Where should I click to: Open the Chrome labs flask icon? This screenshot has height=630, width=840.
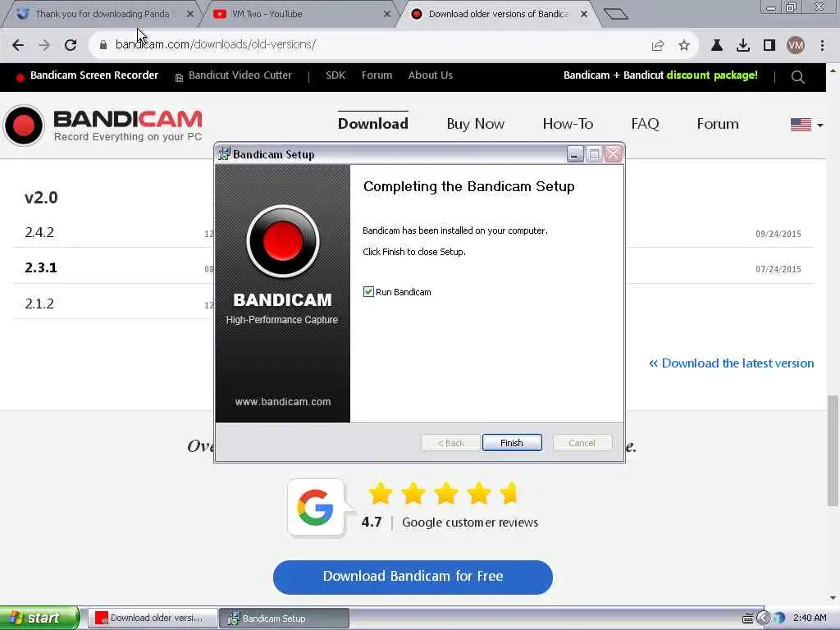pyautogui.click(x=717, y=45)
